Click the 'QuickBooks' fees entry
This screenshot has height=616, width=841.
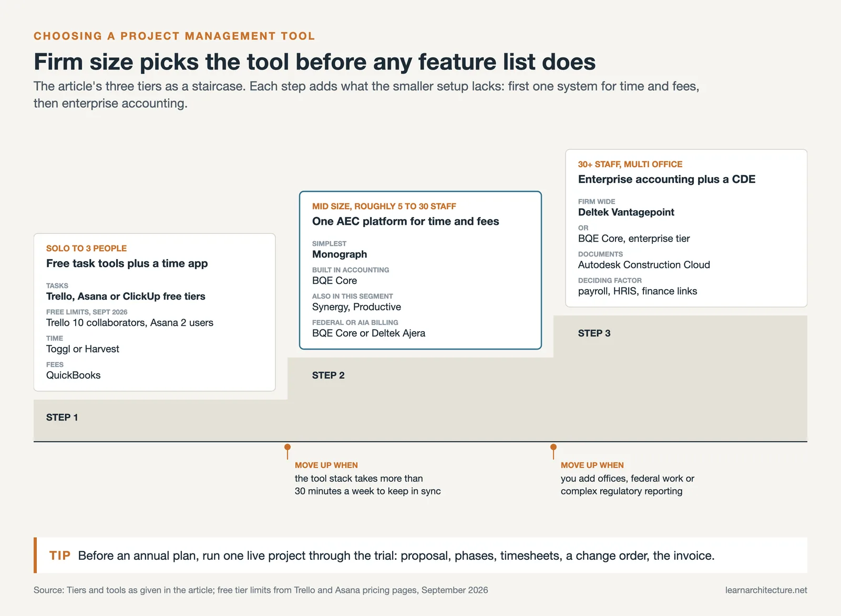(x=73, y=375)
